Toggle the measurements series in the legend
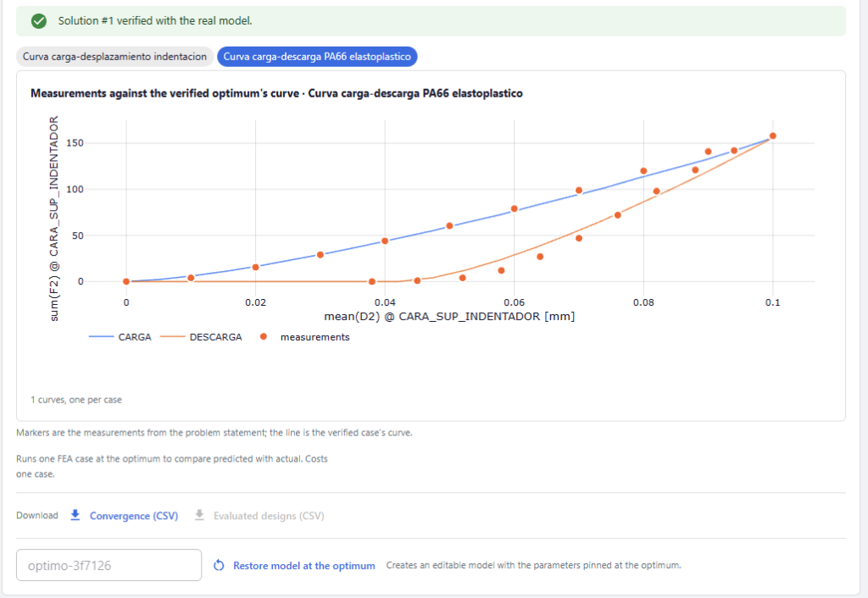 coord(304,337)
